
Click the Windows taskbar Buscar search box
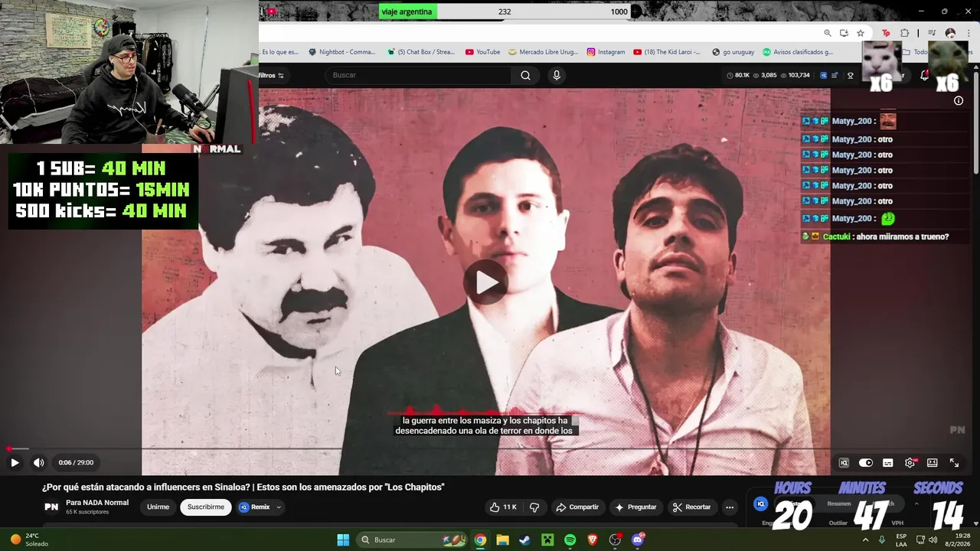(412, 540)
